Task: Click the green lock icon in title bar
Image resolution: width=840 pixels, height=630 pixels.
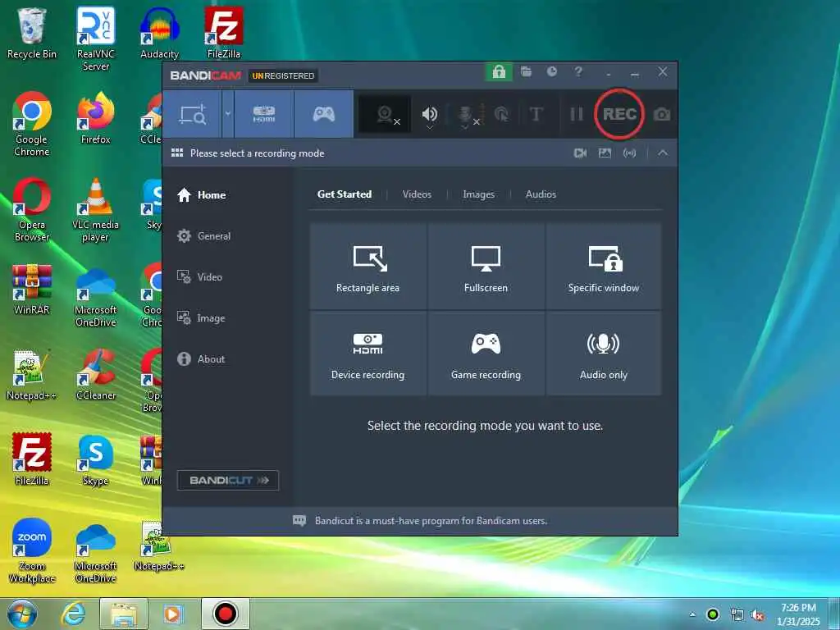Action: [x=499, y=72]
